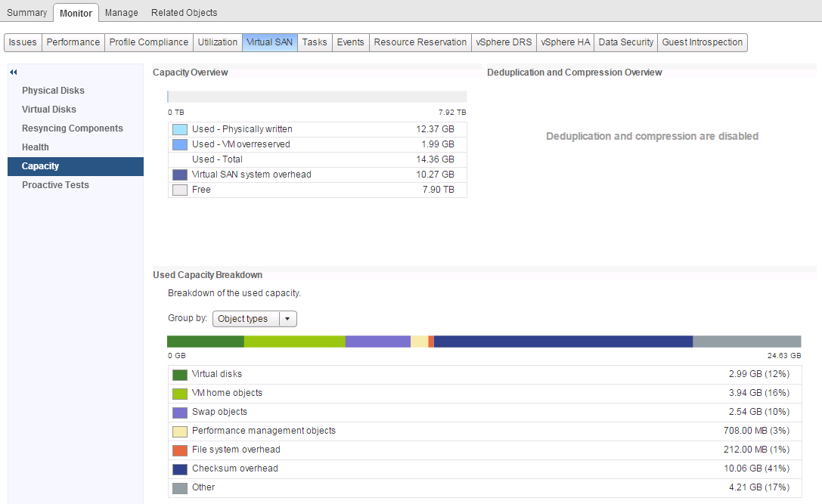
Task: Select the Monitor tab
Action: point(76,13)
